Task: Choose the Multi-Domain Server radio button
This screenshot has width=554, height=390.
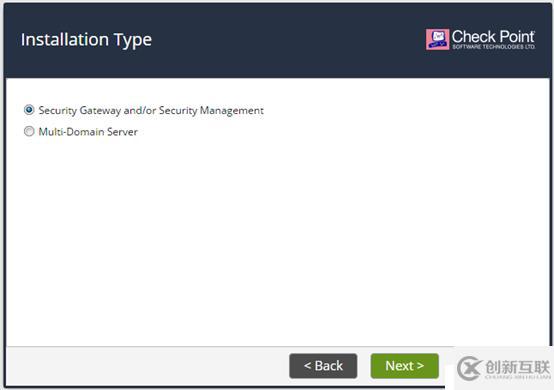Action: tap(29, 131)
